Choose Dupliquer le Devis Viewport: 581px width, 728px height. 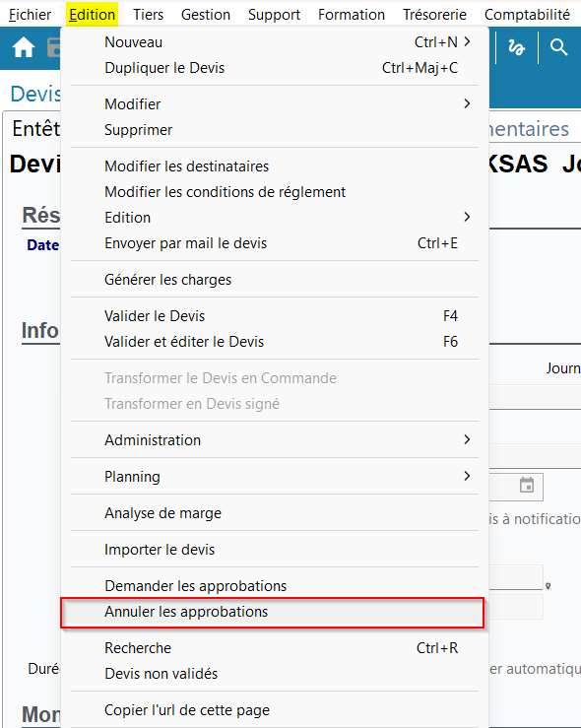click(x=275, y=68)
